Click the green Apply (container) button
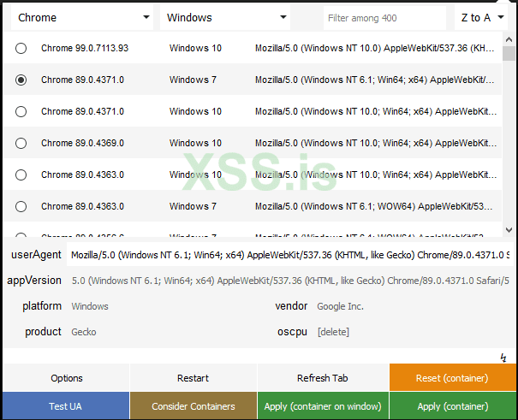 [452, 406]
